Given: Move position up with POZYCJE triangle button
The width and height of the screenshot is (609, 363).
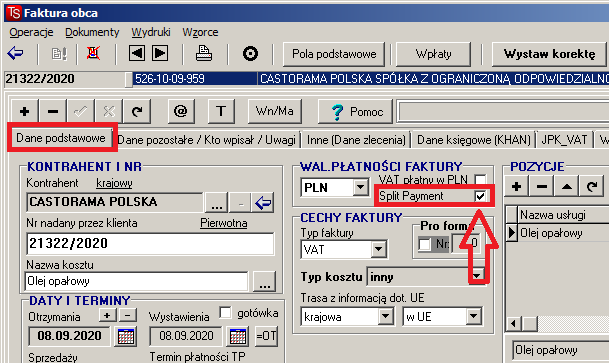Looking at the screenshot, I should point(567,187).
